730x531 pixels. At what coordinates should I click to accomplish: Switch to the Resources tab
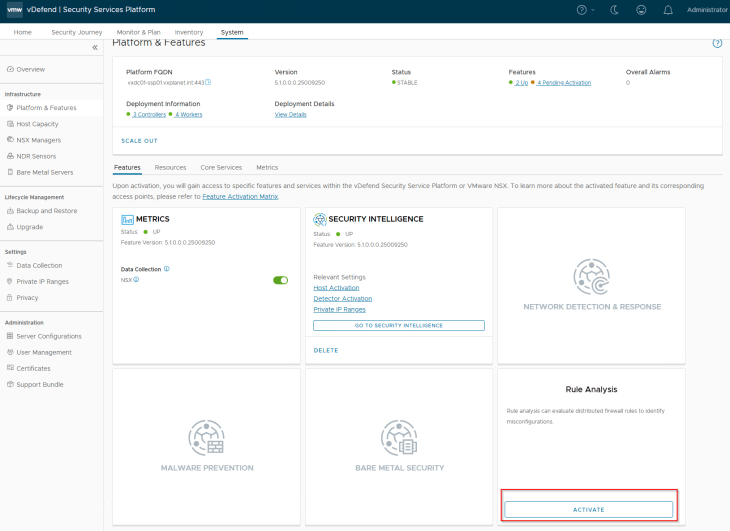point(170,167)
